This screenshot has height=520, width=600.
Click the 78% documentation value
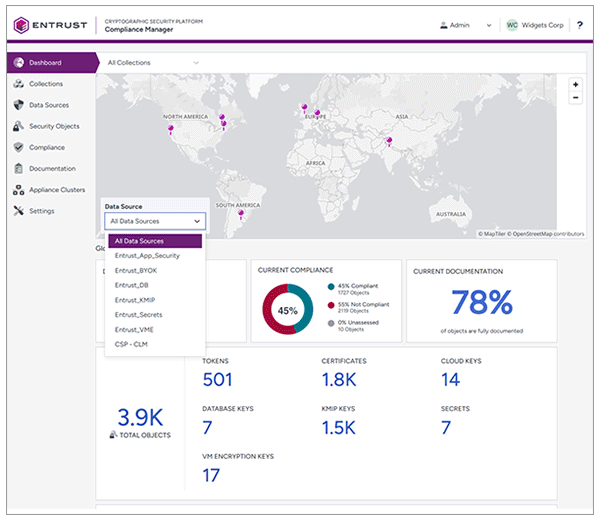point(482,302)
